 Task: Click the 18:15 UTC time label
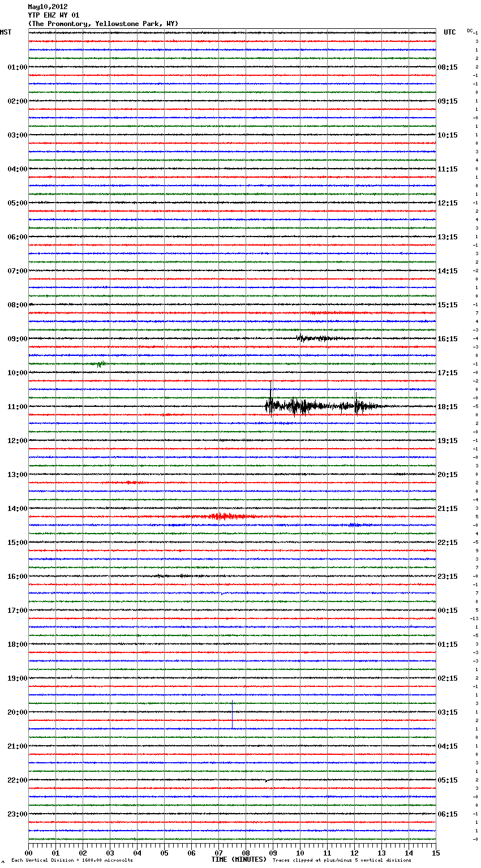(x=448, y=407)
